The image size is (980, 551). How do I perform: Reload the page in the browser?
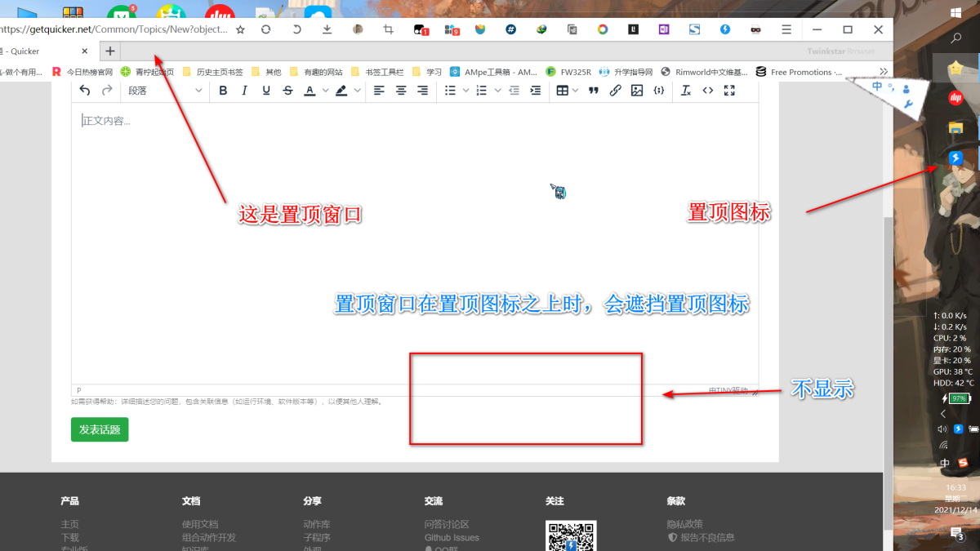pyautogui.click(x=265, y=29)
